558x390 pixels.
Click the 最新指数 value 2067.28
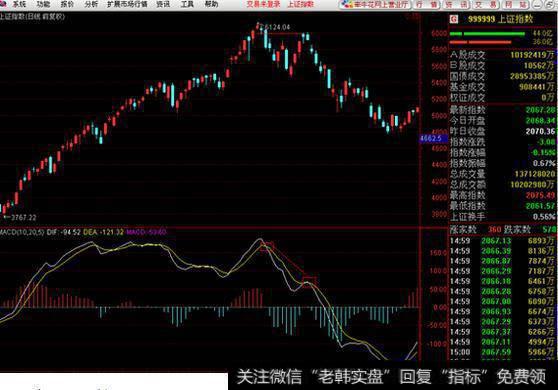541,110
